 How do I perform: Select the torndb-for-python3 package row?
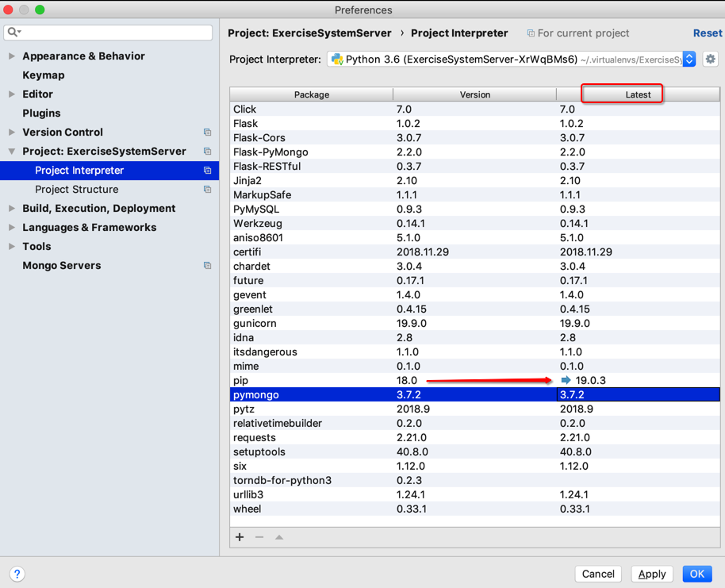[475, 480]
